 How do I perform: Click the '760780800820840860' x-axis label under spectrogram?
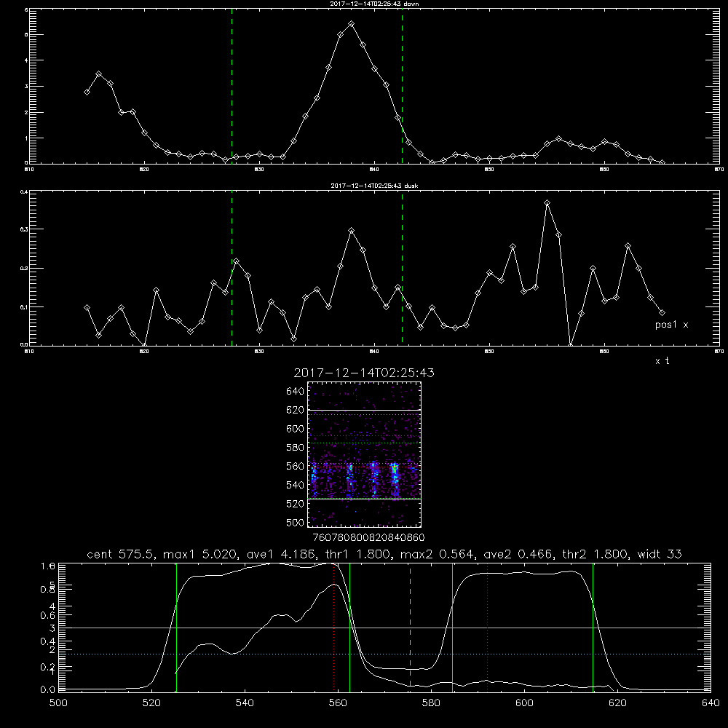tap(368, 538)
